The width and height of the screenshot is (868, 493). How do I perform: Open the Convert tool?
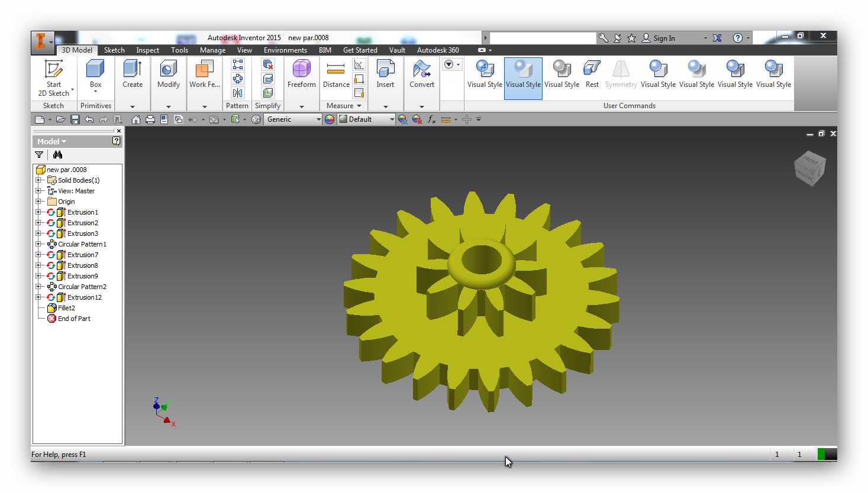pyautogui.click(x=422, y=74)
